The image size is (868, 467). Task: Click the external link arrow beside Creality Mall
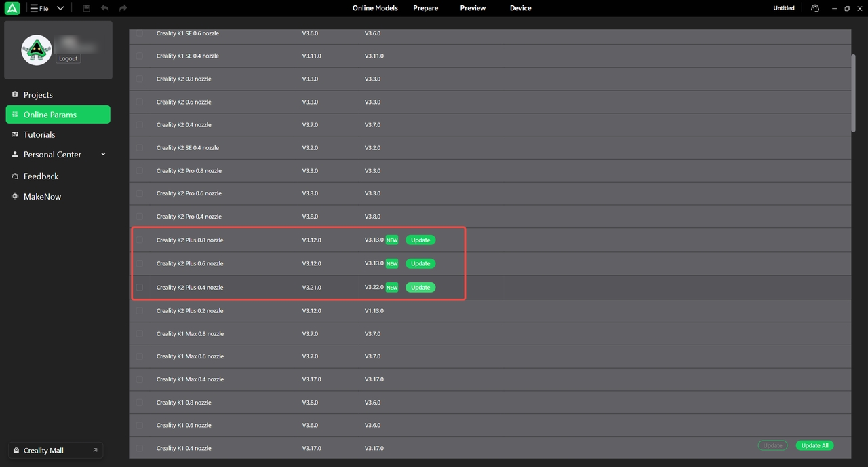tap(95, 450)
